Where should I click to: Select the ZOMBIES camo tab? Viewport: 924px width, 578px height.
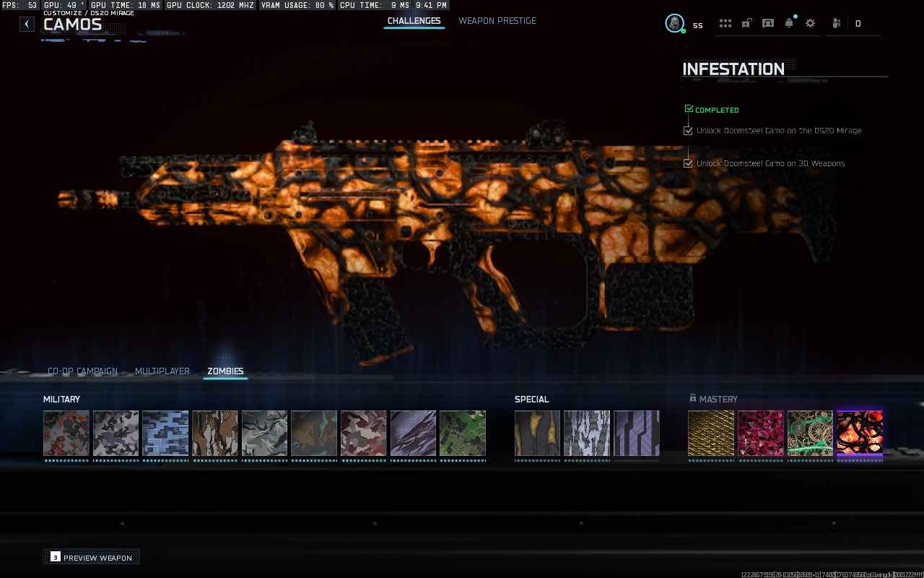(225, 371)
